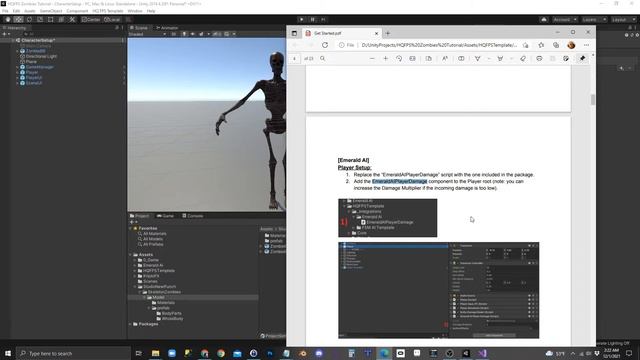Collapse the Assets folder in Project

pos(131,255)
